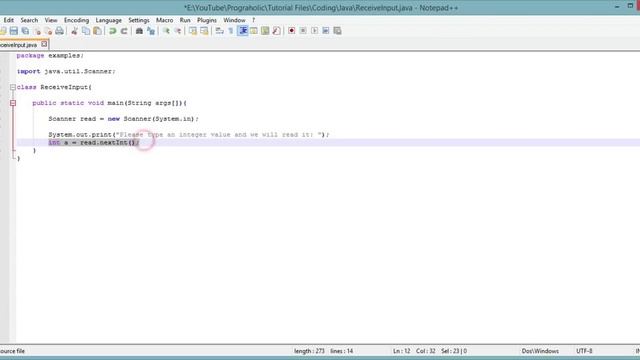Screen dimensions: 640x360
Task: Click the selected 'int a = read.nextInt();' line
Action: (93, 142)
